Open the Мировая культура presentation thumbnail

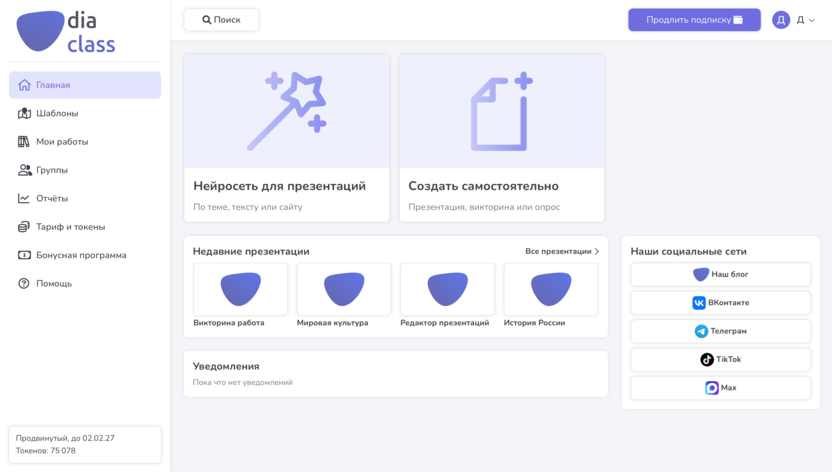344,290
